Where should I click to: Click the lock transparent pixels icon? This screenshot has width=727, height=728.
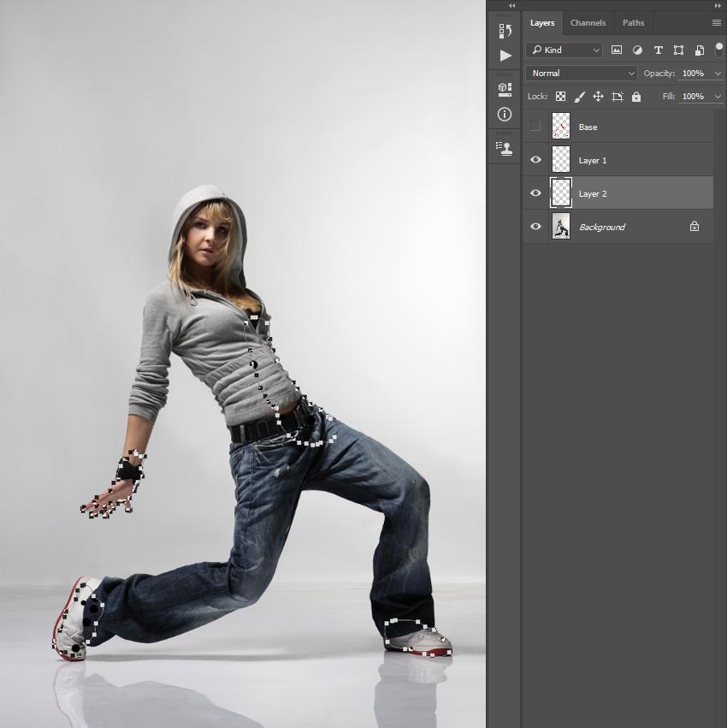point(560,97)
